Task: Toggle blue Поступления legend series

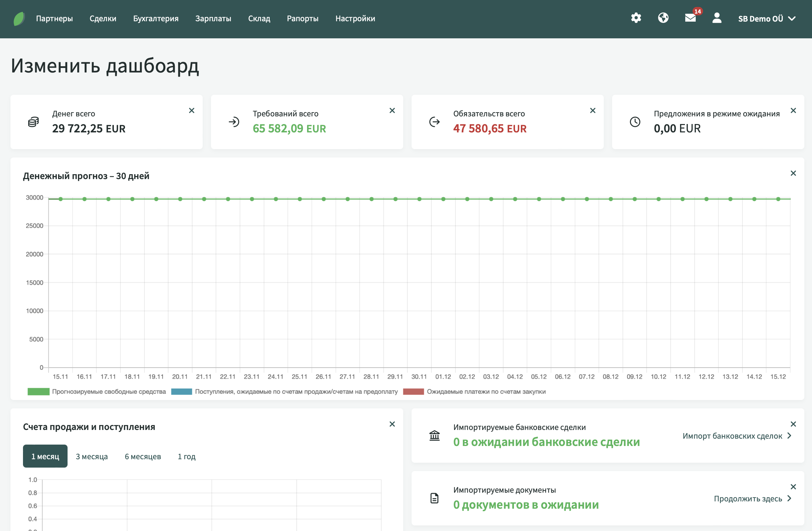Action: [181, 392]
